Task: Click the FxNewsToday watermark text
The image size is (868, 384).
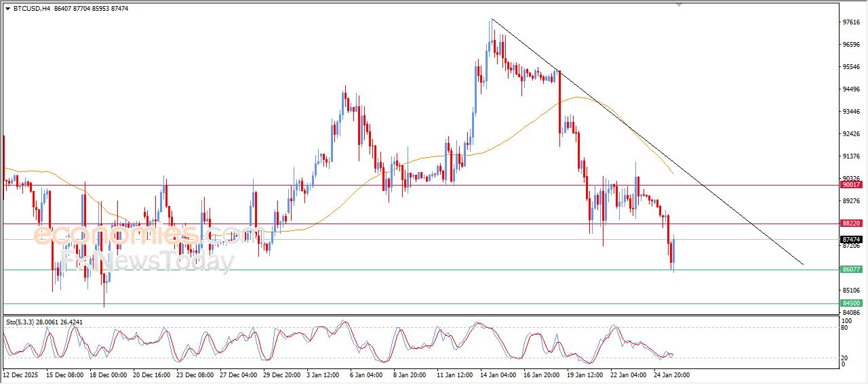Action: [146, 261]
